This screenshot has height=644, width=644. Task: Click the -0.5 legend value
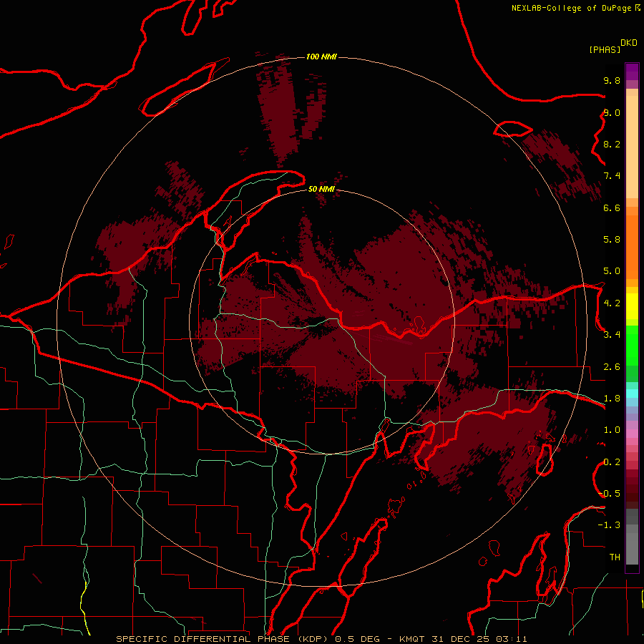610,494
